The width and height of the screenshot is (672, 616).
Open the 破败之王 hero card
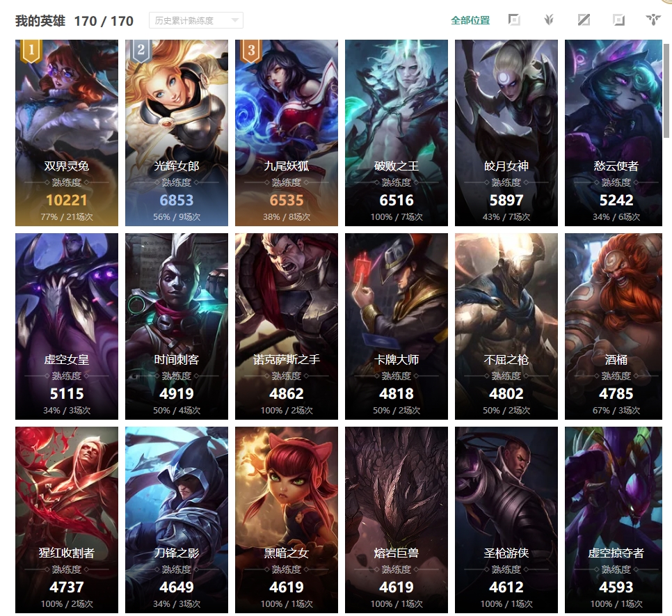pos(397,133)
